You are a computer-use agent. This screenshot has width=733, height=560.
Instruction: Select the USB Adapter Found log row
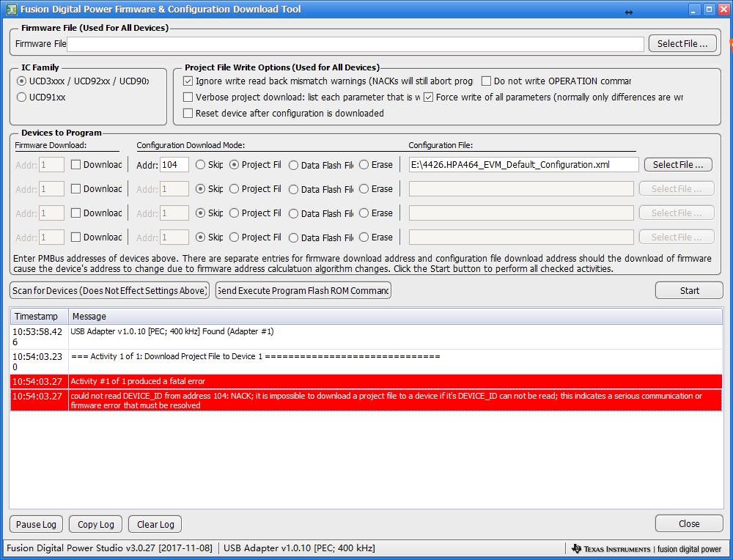click(366, 336)
